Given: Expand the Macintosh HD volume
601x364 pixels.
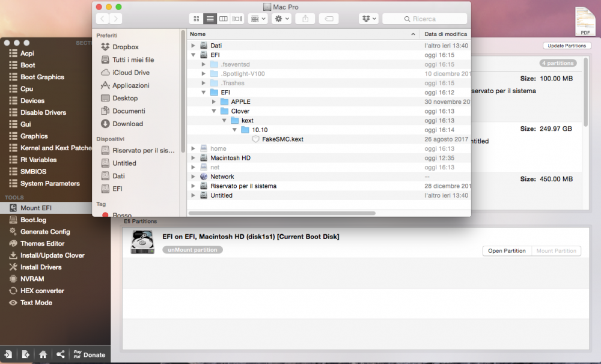Looking at the screenshot, I should [194, 158].
